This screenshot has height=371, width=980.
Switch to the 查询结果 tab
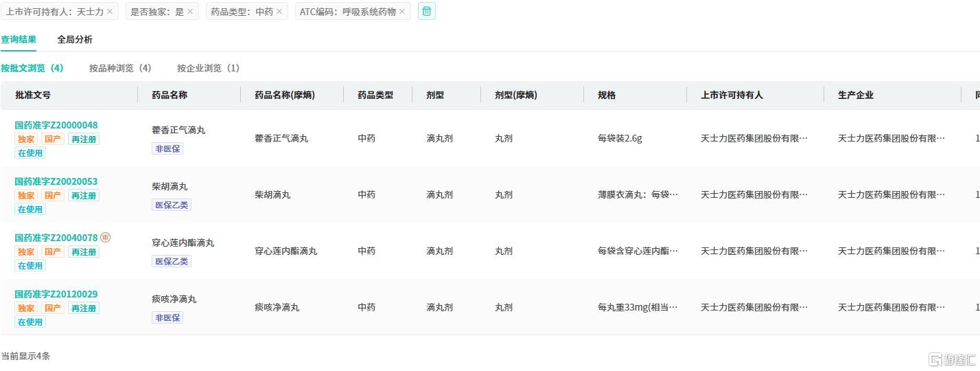[19, 40]
